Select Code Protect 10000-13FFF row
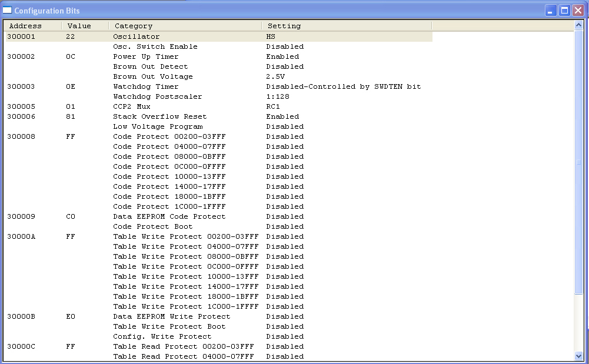 (x=219, y=177)
